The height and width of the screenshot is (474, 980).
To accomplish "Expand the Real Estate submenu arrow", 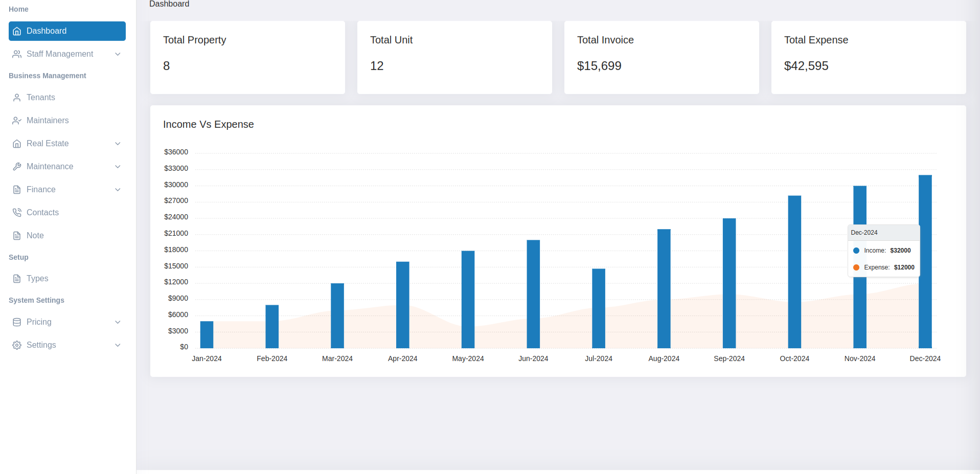I will point(118,144).
